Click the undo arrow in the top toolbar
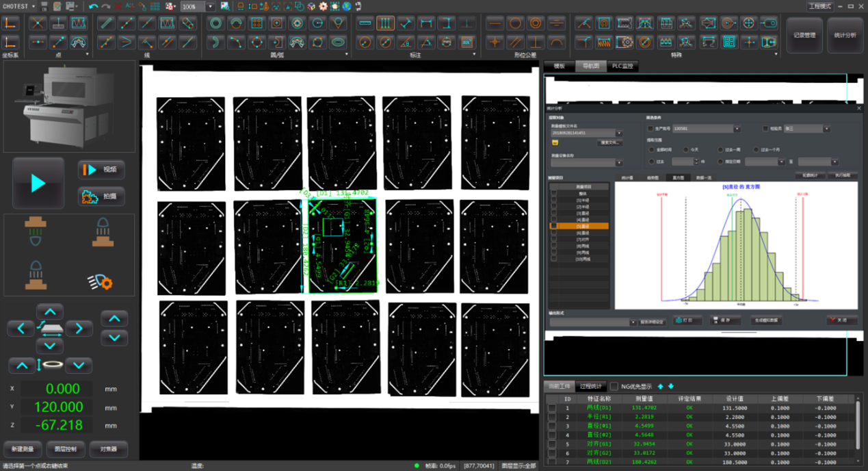Screen dimensions: 868x471 (x=94, y=6)
